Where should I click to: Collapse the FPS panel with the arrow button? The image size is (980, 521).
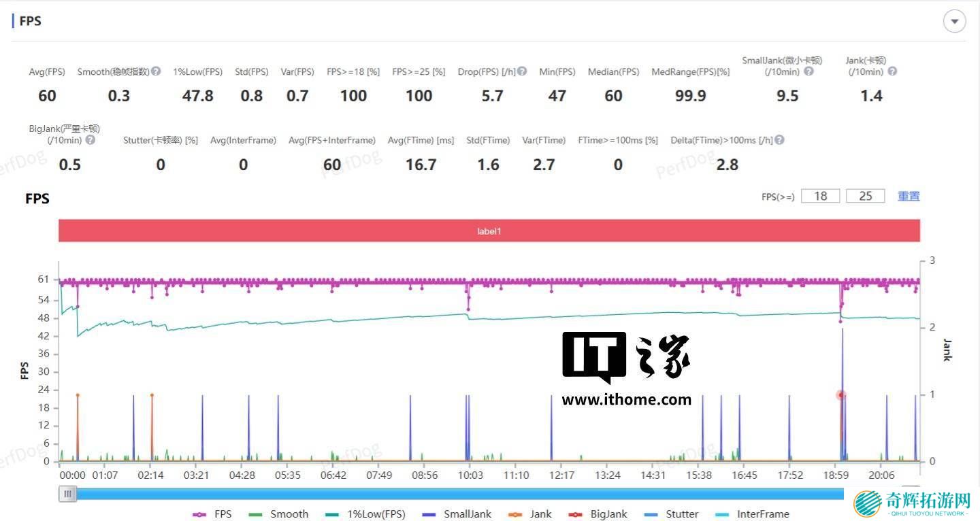(954, 21)
